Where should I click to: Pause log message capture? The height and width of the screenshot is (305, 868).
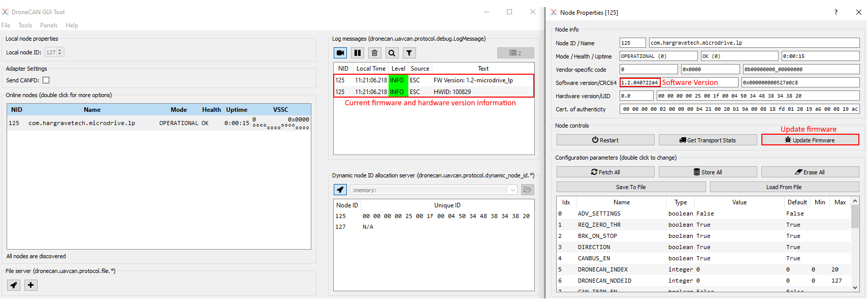point(358,53)
